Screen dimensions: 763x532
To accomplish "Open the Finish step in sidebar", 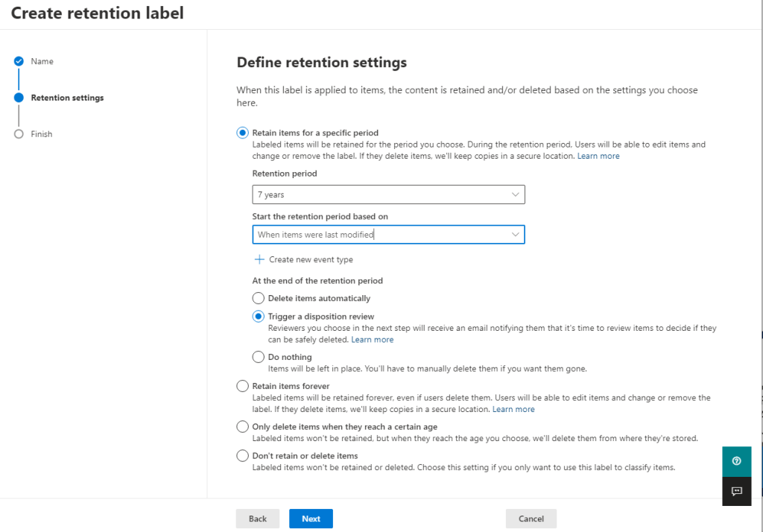I will (41, 134).
